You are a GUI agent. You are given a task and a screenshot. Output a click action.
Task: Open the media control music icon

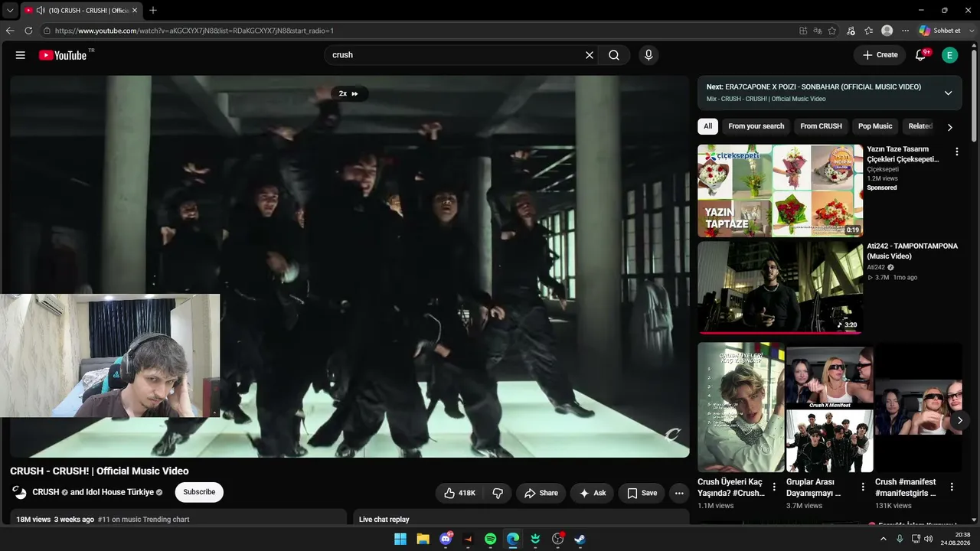point(851,31)
